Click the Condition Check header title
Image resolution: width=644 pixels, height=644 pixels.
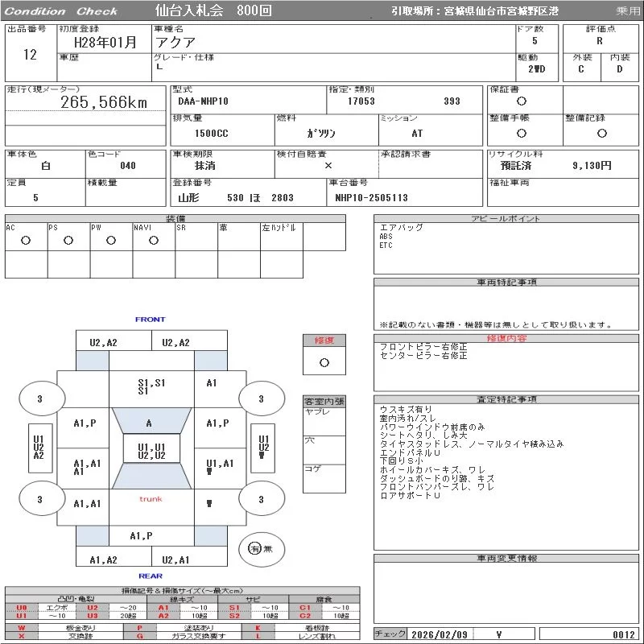click(62, 11)
